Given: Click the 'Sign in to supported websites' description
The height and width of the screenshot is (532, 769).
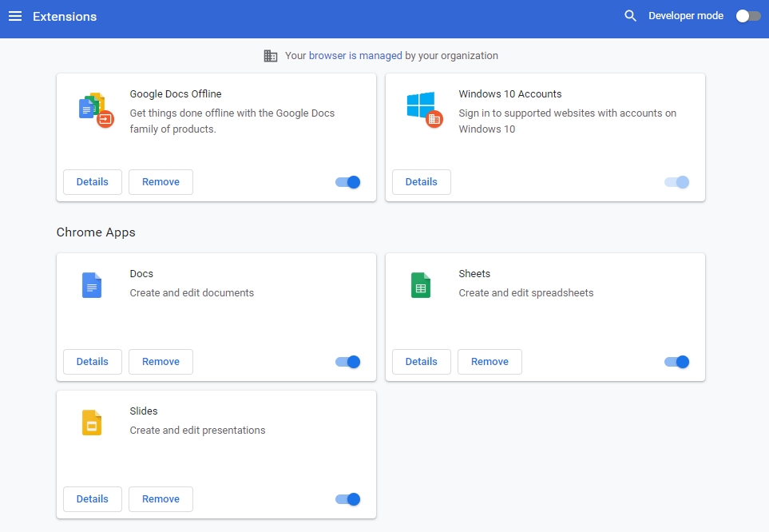Looking at the screenshot, I should (x=568, y=121).
